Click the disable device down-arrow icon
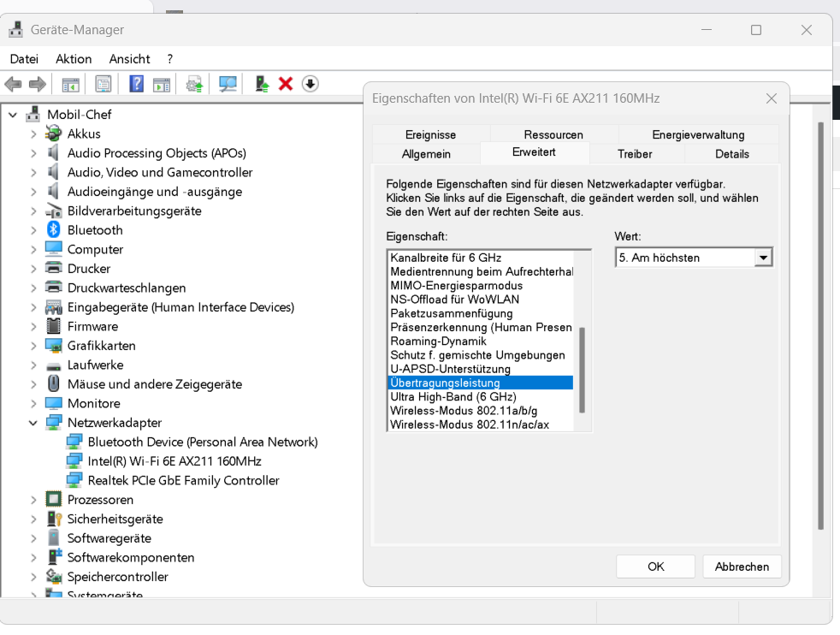 (311, 84)
